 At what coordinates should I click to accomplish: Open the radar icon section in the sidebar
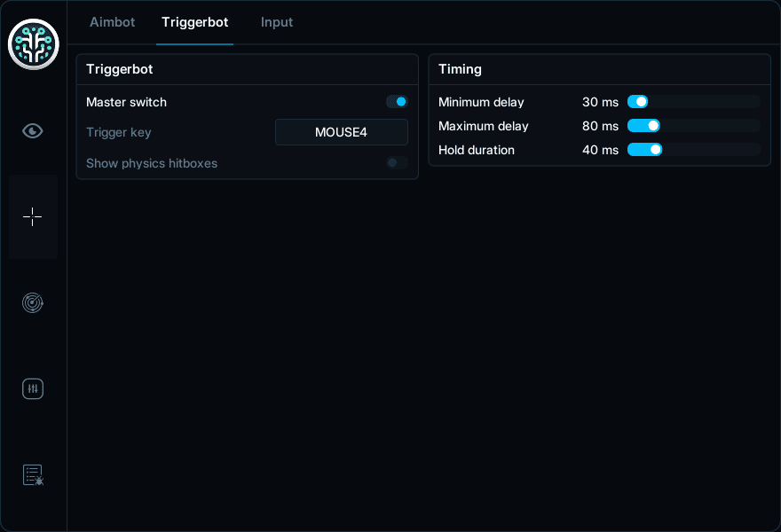33,302
